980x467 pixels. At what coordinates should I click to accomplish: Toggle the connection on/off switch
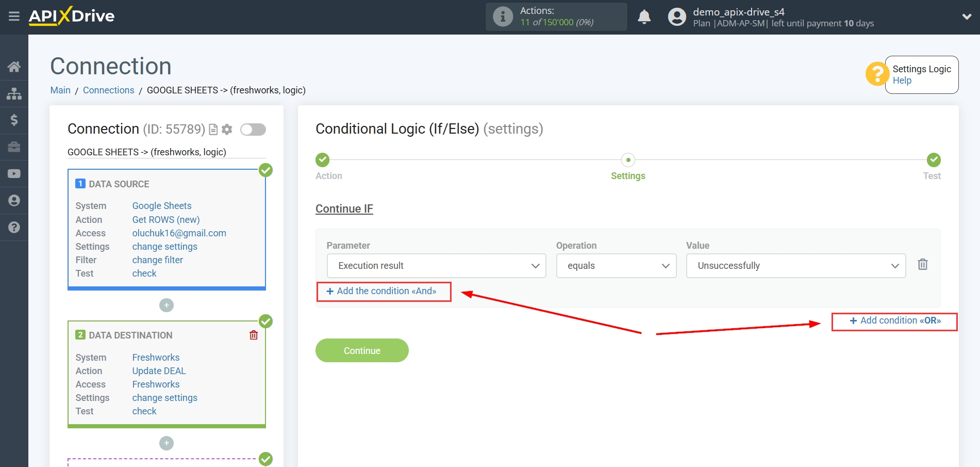(x=253, y=130)
